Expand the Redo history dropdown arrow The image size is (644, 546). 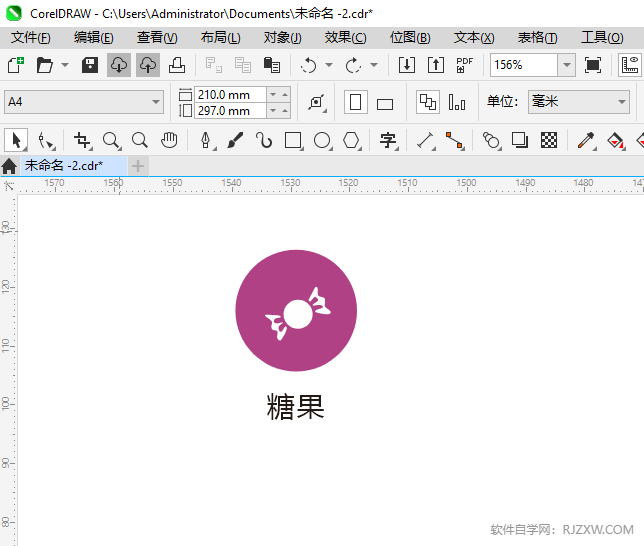tap(374, 65)
